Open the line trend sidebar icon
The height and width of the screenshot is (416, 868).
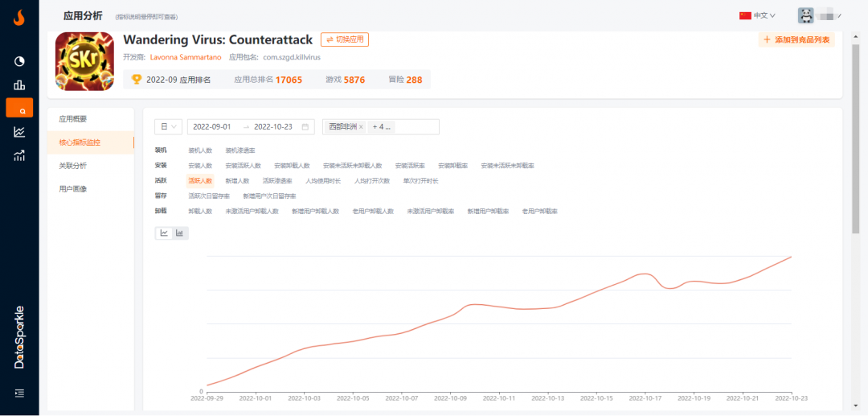click(19, 132)
